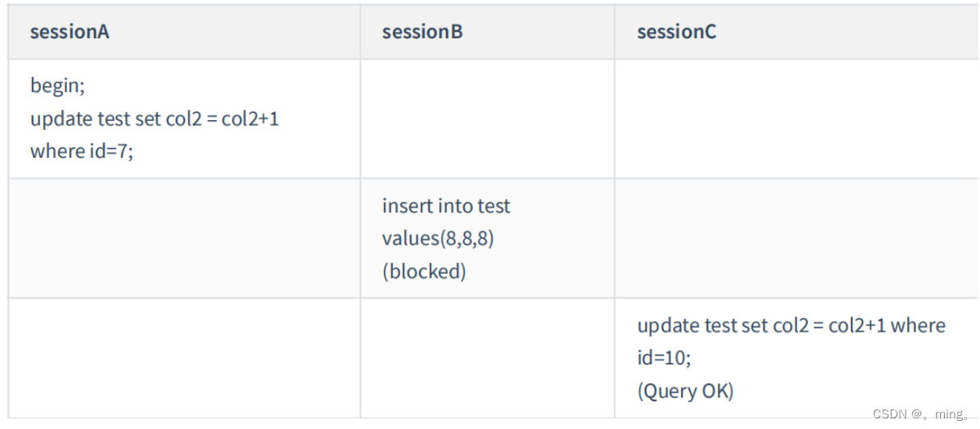Select the 'values(8,8,8)' text
The width and height of the screenshot is (980, 429).
tap(438, 239)
